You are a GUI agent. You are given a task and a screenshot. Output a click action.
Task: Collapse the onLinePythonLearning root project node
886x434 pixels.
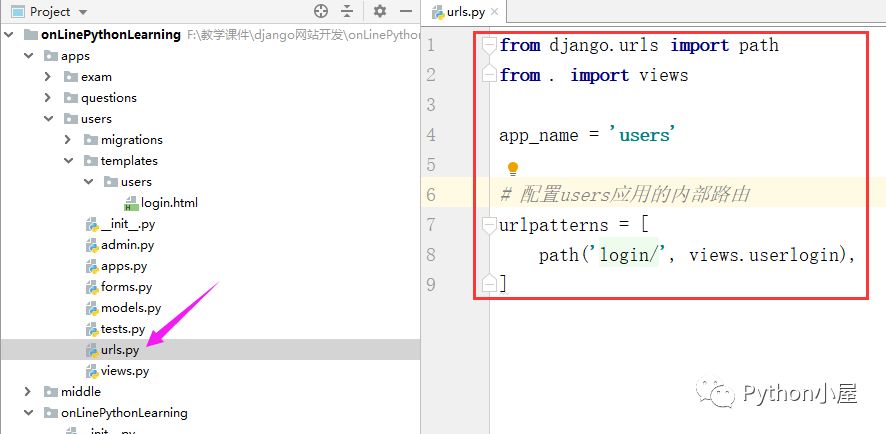(x=9, y=34)
